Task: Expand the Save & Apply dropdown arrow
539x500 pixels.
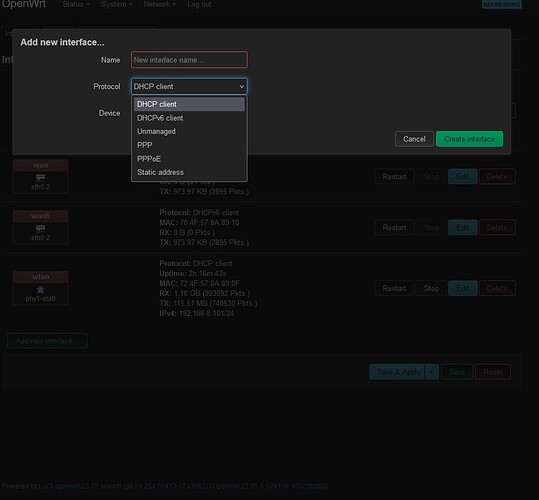Action: pos(432,372)
